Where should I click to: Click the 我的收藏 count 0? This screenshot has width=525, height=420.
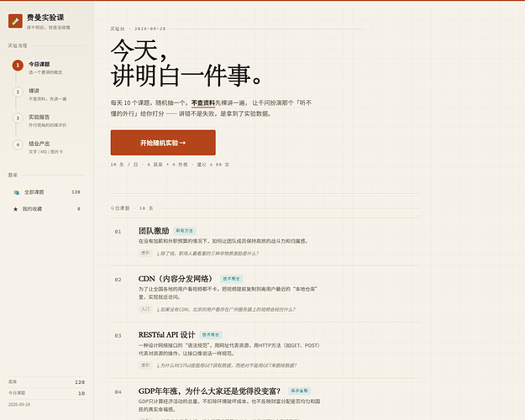tap(79, 209)
